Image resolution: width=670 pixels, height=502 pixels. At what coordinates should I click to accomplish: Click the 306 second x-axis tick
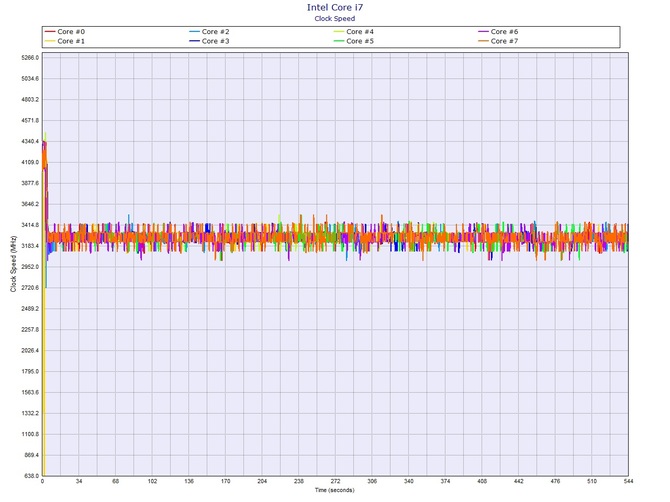click(372, 481)
